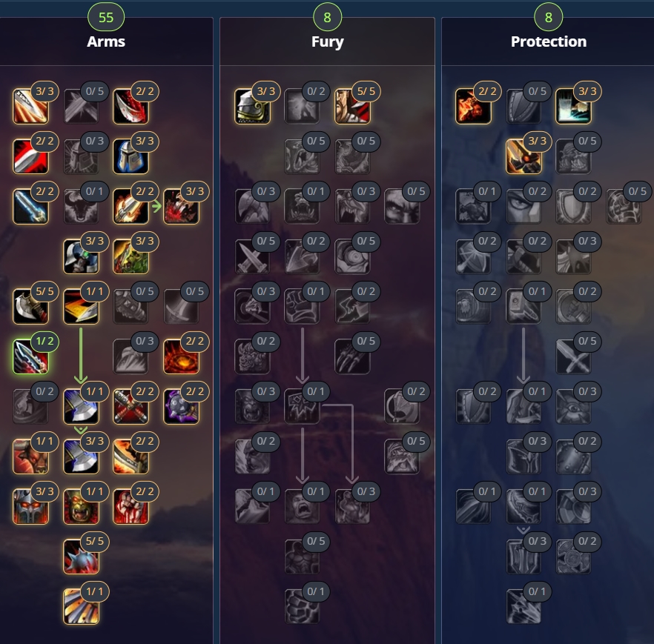The image size is (654, 644).
Task: Click the purple spiked mace 2/2 talent
Action: click(181, 406)
